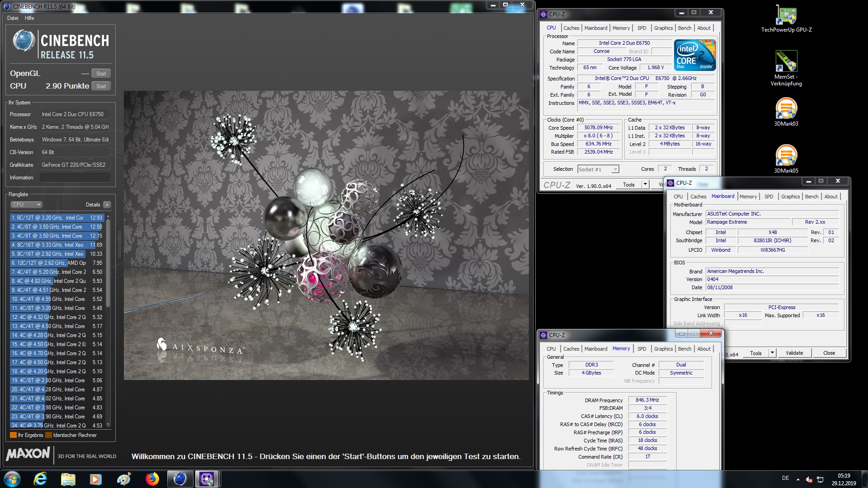Open About tab in top CPU-Z

coord(704,28)
